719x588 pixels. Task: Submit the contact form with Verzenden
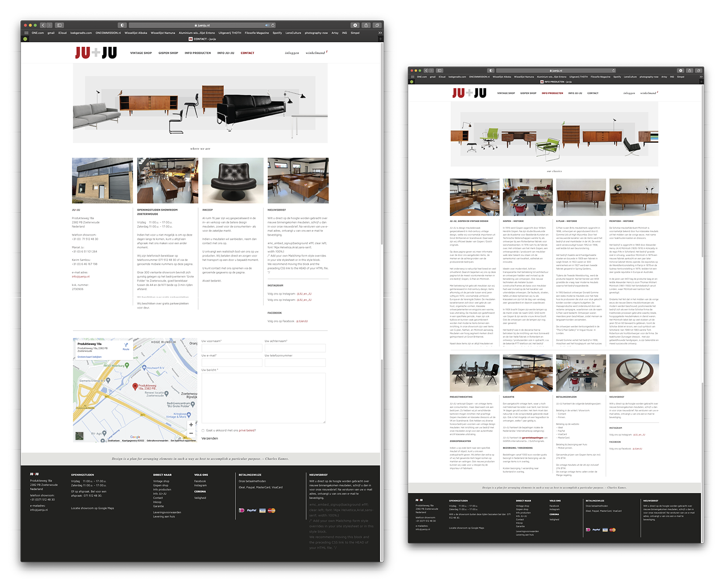point(209,438)
